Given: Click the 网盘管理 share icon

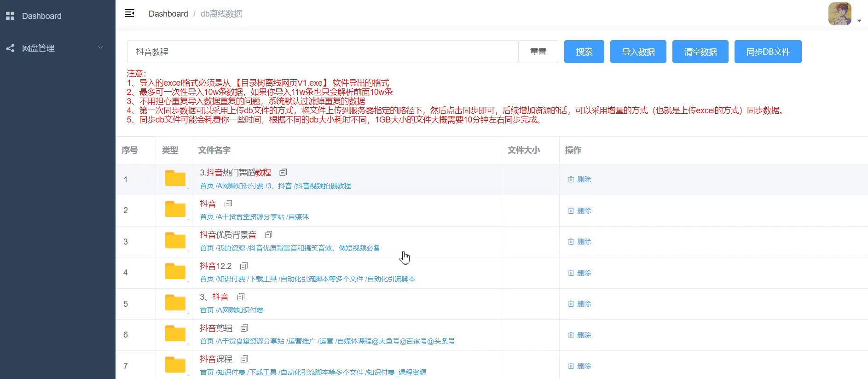Looking at the screenshot, I should click(10, 48).
